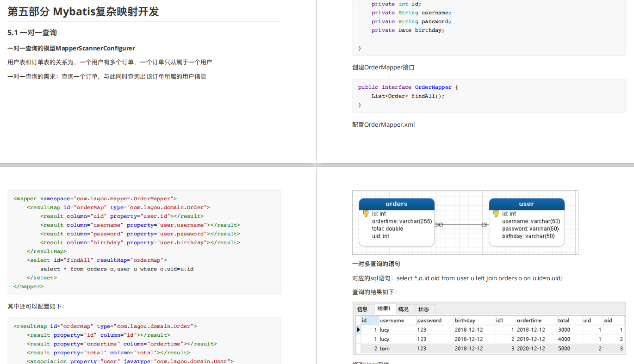Click the user field username: varchar(50)
This screenshot has height=364, width=634.
531,221
